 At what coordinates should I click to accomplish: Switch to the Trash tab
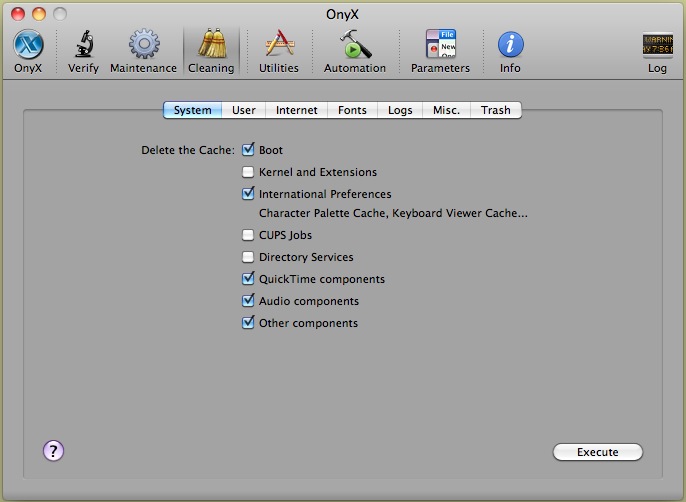[x=495, y=110]
